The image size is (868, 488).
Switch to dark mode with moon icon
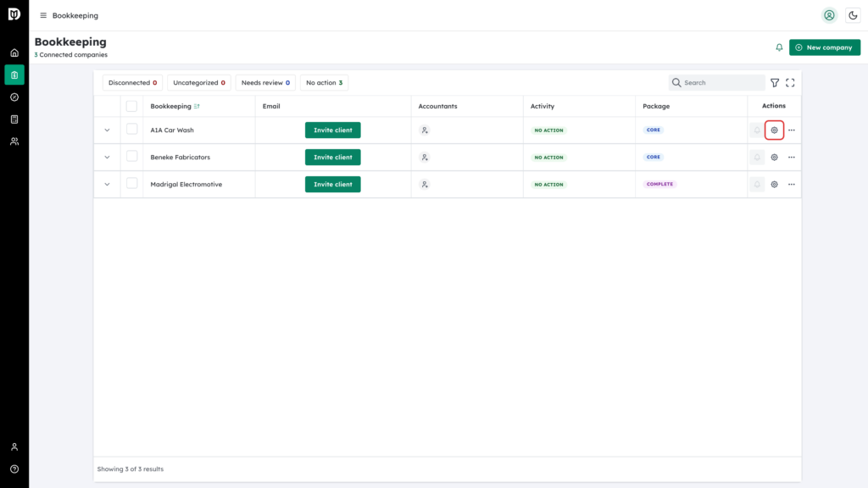click(853, 15)
